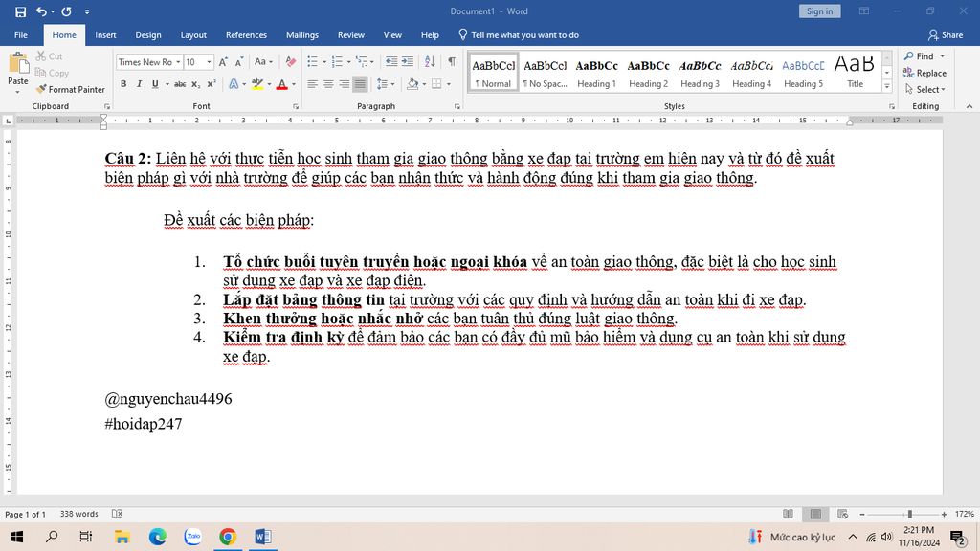Save the document from Quick Access
Screen dimensions: 980x551
click(20, 11)
